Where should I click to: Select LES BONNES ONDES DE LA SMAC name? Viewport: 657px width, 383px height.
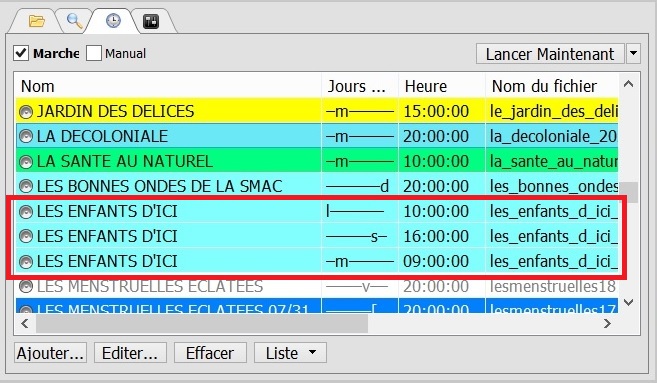[160, 186]
